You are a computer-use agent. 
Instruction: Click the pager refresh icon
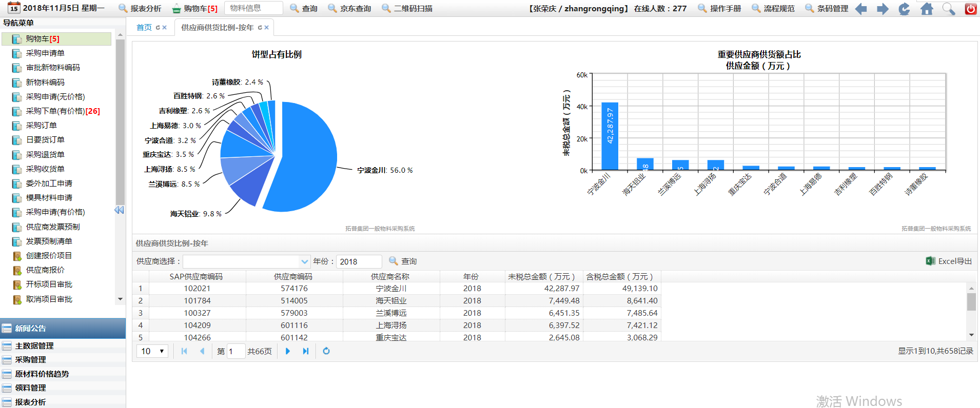(326, 351)
